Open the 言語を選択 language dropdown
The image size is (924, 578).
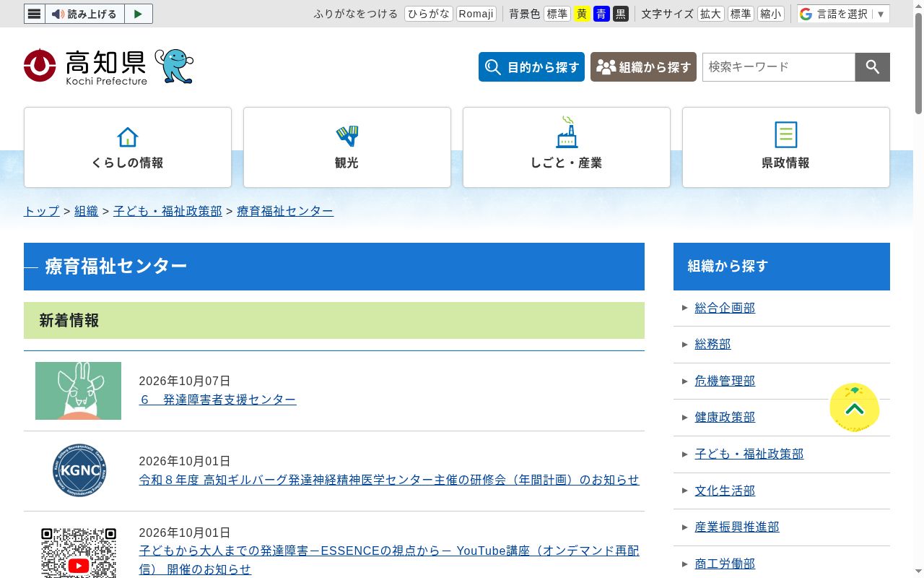(844, 14)
